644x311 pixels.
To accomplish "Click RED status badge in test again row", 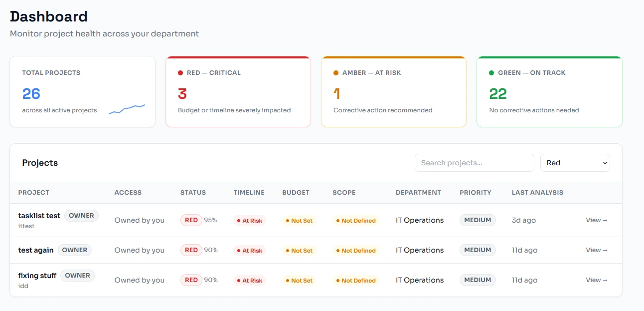I will pos(191,250).
